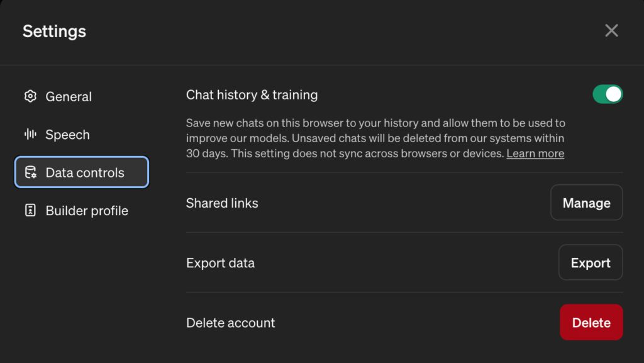
Task: Close the Settings dialog with the X
Action: (611, 31)
